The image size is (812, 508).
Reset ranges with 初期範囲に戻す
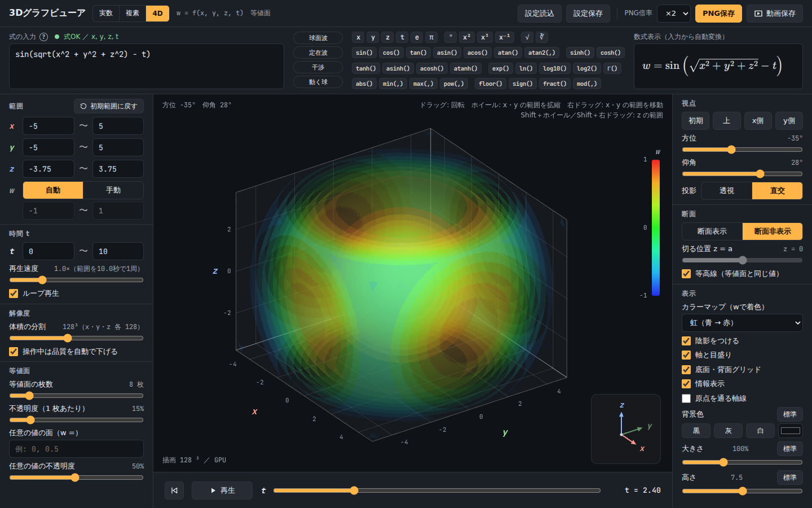(109, 106)
